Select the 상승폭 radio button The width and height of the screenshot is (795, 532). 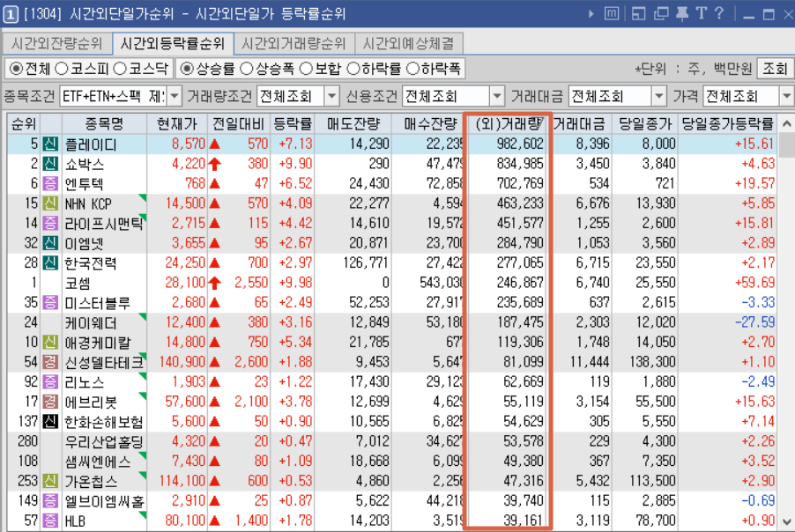[247, 69]
